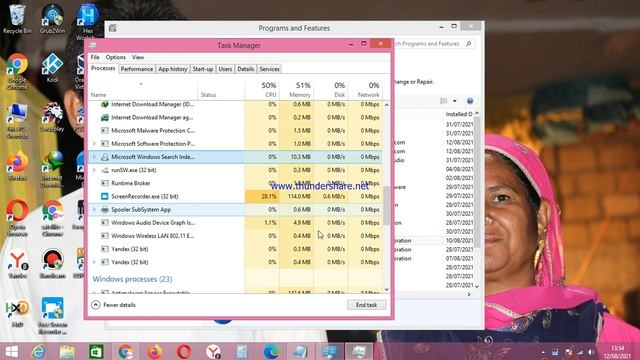The width and height of the screenshot is (640, 360).
Task: Select Microsoft Malware Protection process row
Action: click(x=236, y=131)
